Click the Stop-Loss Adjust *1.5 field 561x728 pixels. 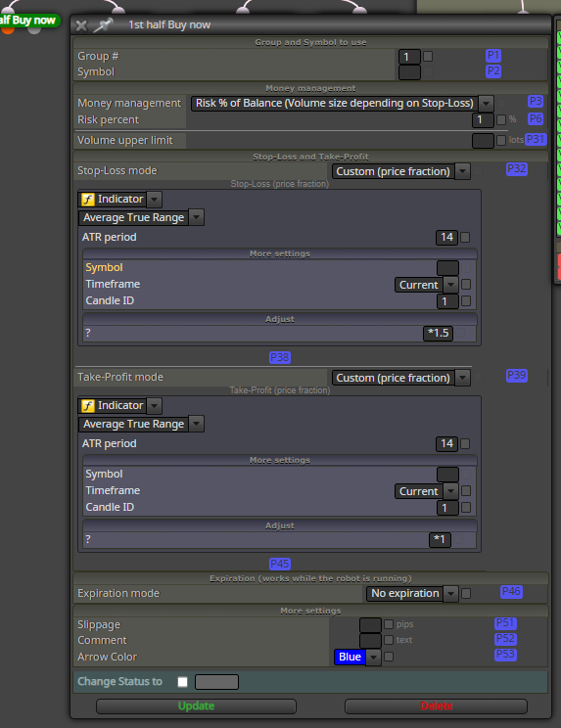(438, 333)
